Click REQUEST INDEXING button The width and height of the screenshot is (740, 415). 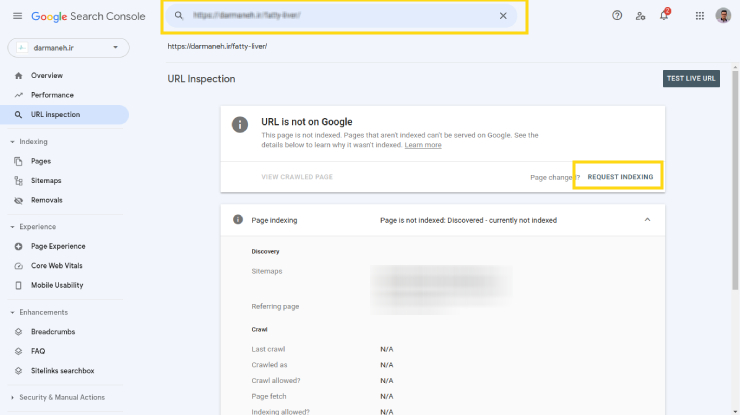tap(620, 177)
